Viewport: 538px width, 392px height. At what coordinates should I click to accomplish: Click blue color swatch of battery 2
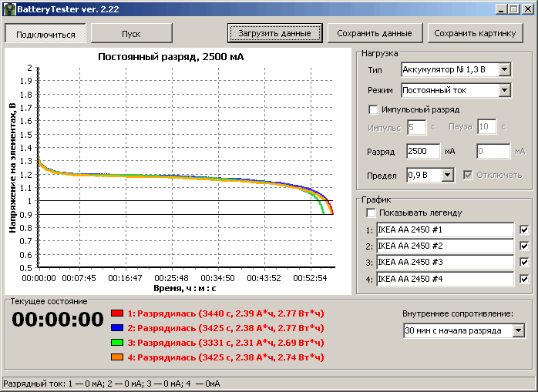click(117, 328)
